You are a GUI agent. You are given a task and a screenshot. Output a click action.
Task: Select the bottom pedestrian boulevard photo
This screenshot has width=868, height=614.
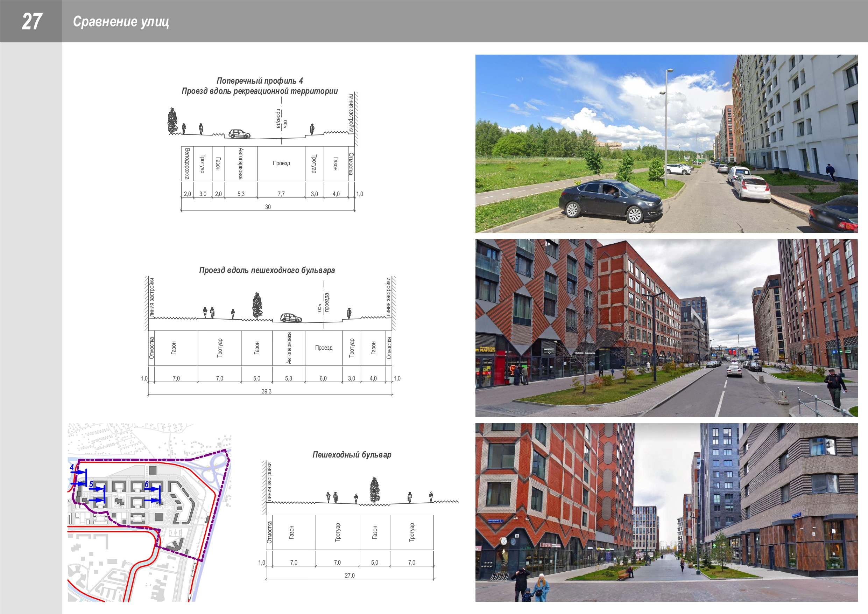pos(666,512)
